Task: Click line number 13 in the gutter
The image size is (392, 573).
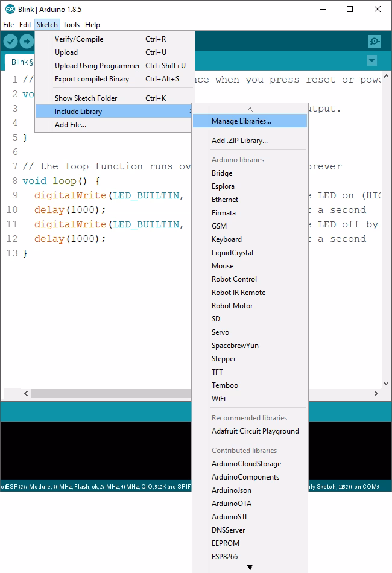Action: click(x=12, y=253)
